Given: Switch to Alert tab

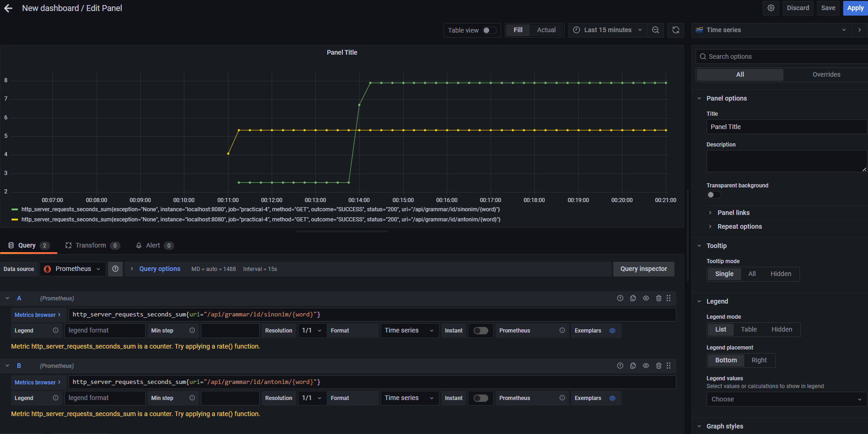Looking at the screenshot, I should 154,245.
